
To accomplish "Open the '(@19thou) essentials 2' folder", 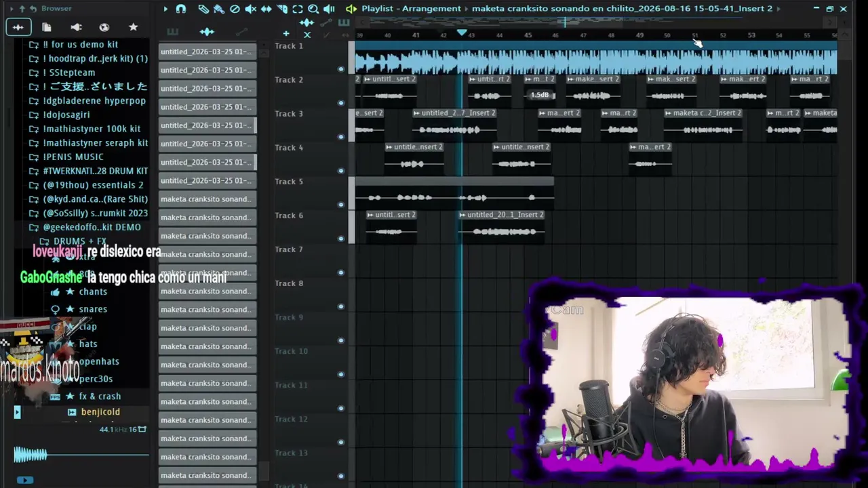I will (87, 185).
